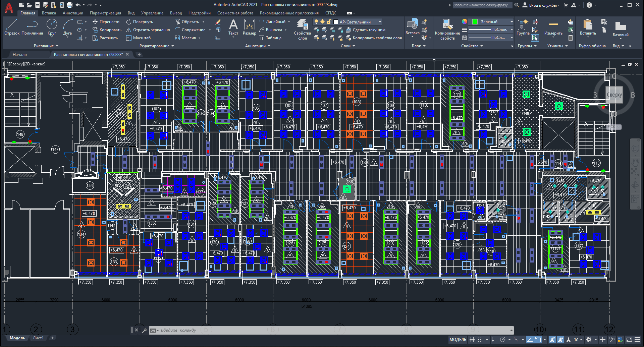Activate Копирование свойств match properties
The height and width of the screenshot is (347, 644).
point(447,30)
